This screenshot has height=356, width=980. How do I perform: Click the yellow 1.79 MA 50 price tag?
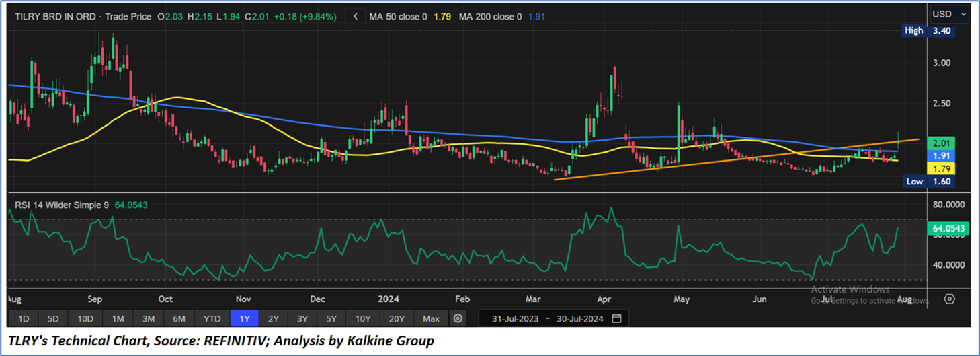coord(946,168)
